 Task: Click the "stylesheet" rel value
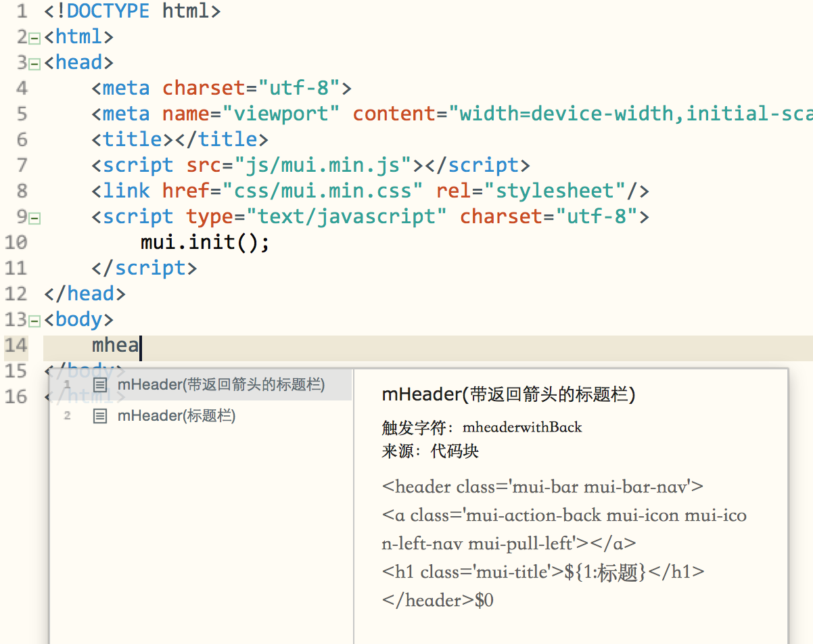pyautogui.click(x=555, y=191)
